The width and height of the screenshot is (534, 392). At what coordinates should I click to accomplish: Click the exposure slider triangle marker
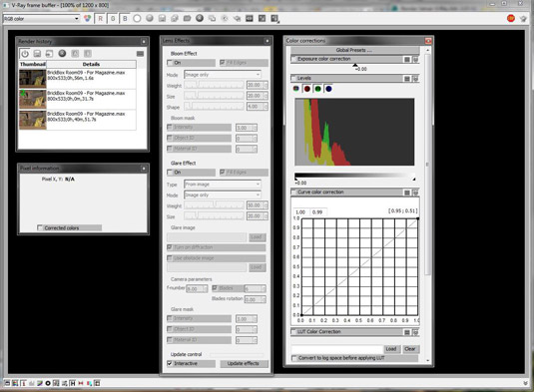(x=355, y=65)
